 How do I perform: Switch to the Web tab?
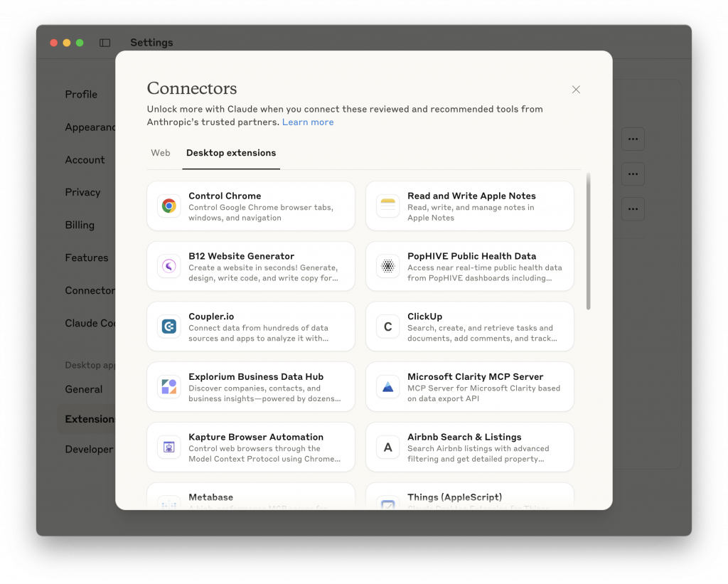click(161, 153)
